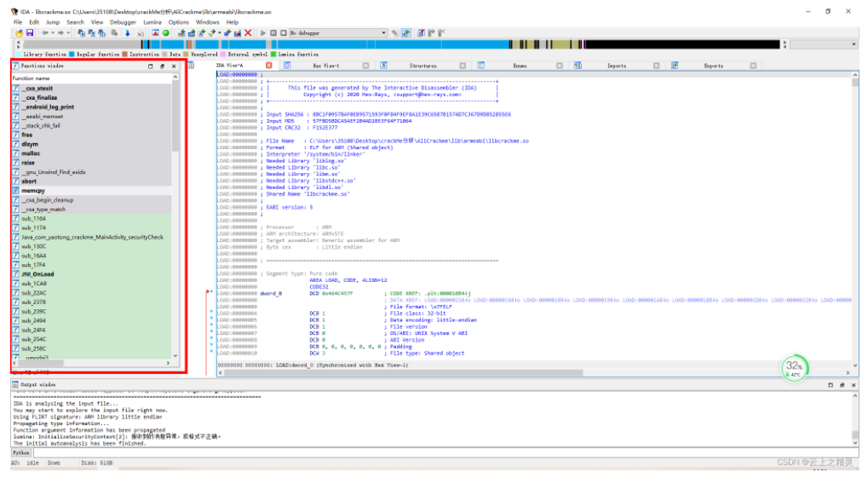This screenshot has height=478, width=868.
Task: Open the Options menu
Action: [x=178, y=22]
